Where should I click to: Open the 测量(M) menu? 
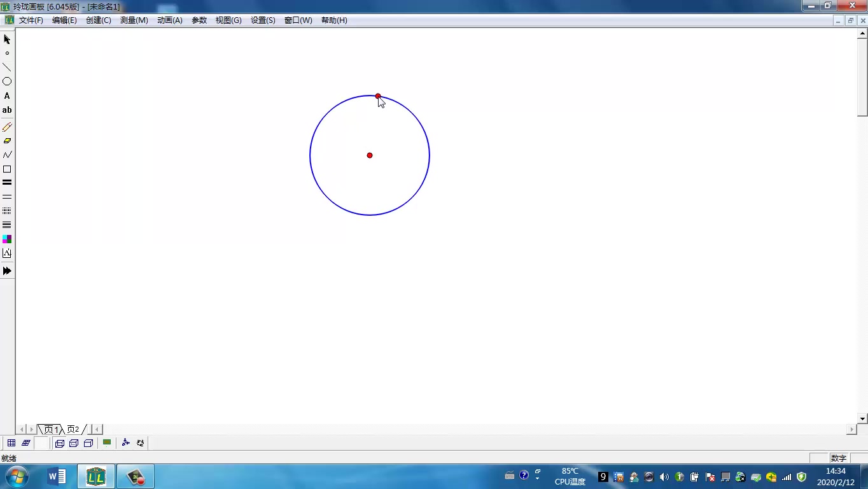[134, 20]
